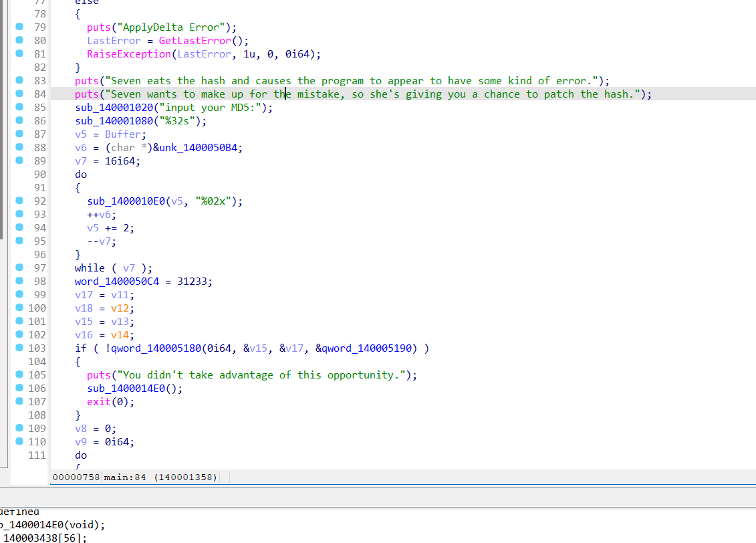Select the Buffer variable on line 87
This screenshot has width=756, height=543.
[122, 134]
